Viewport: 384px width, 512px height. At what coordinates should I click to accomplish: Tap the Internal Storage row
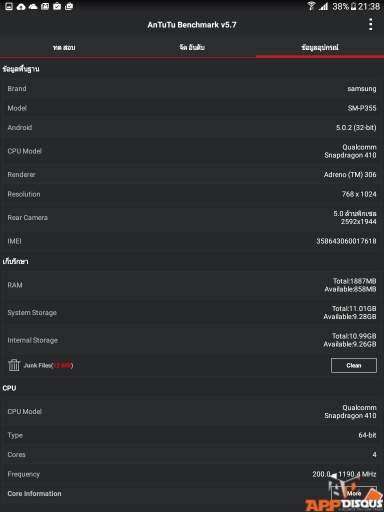click(x=192, y=340)
